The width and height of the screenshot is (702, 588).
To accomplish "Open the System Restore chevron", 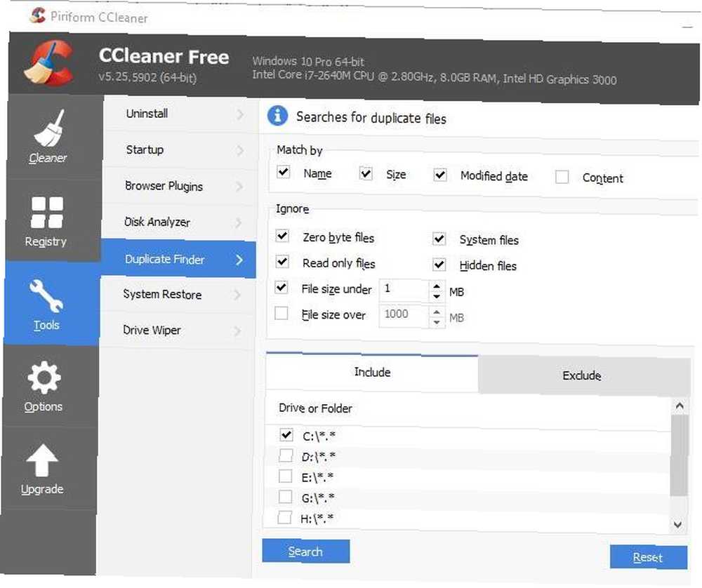I will click(x=237, y=295).
